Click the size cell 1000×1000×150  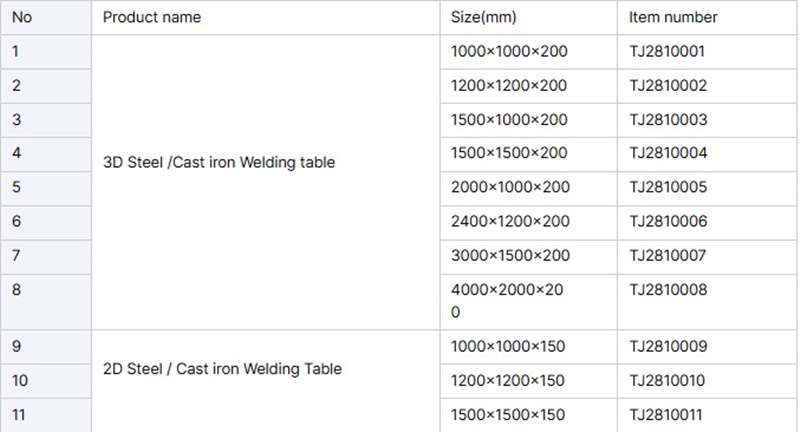[508, 347]
